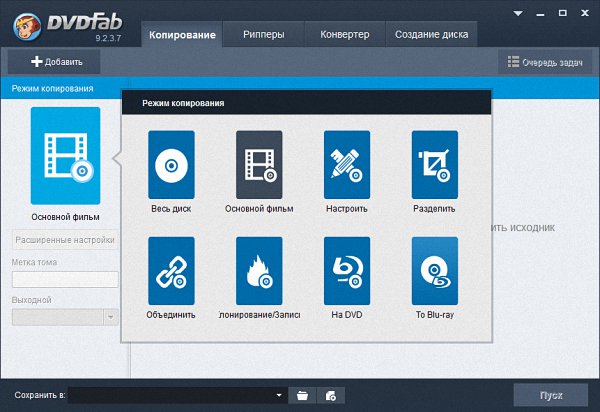Open the Конвертер tab
The image size is (600, 412).
[x=345, y=34]
